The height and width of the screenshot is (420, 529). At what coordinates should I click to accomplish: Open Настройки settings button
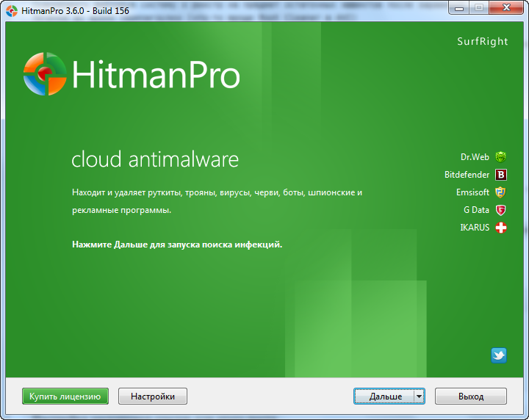coord(153,397)
